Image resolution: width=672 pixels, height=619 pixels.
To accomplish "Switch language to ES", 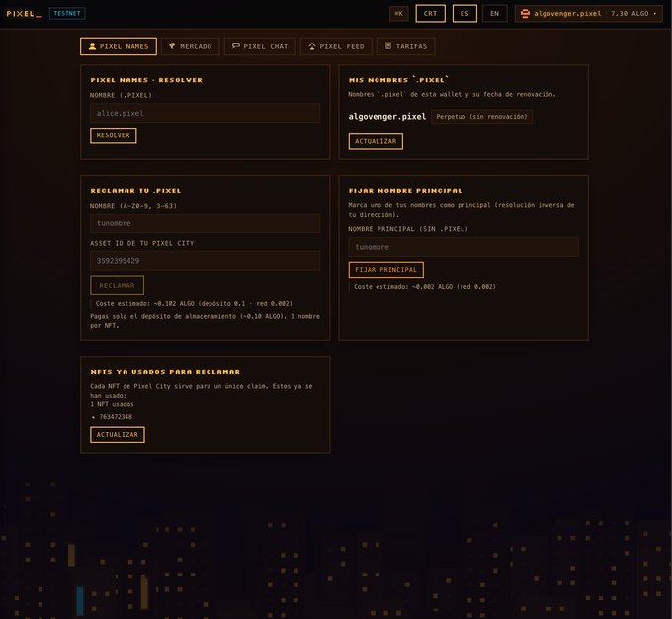I will pyautogui.click(x=464, y=13).
